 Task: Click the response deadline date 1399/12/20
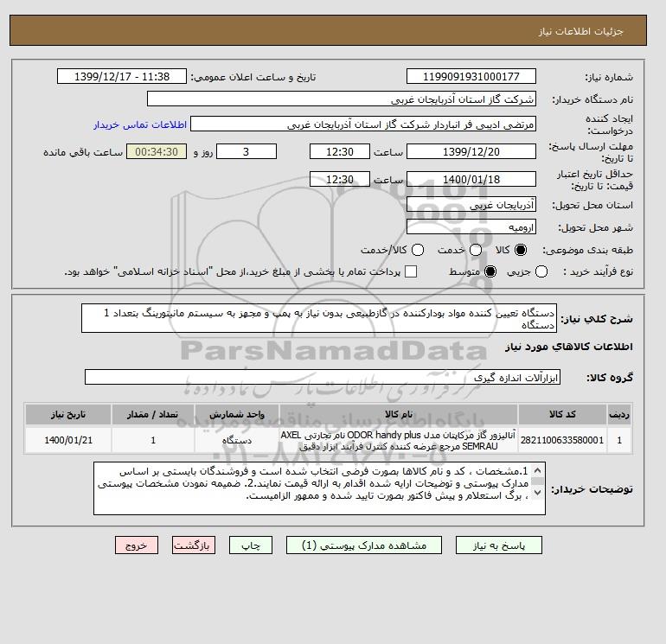tap(471, 151)
